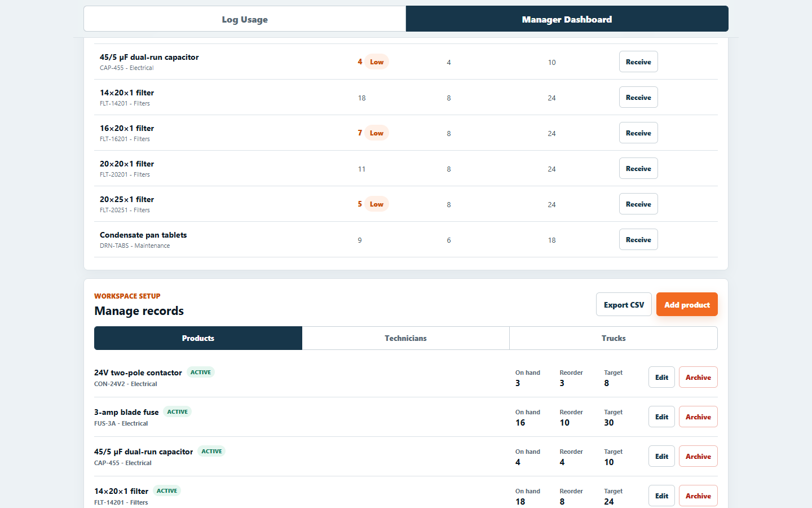Click the FLT-16201 - Filters SKU text
812x508 pixels.
(x=125, y=139)
